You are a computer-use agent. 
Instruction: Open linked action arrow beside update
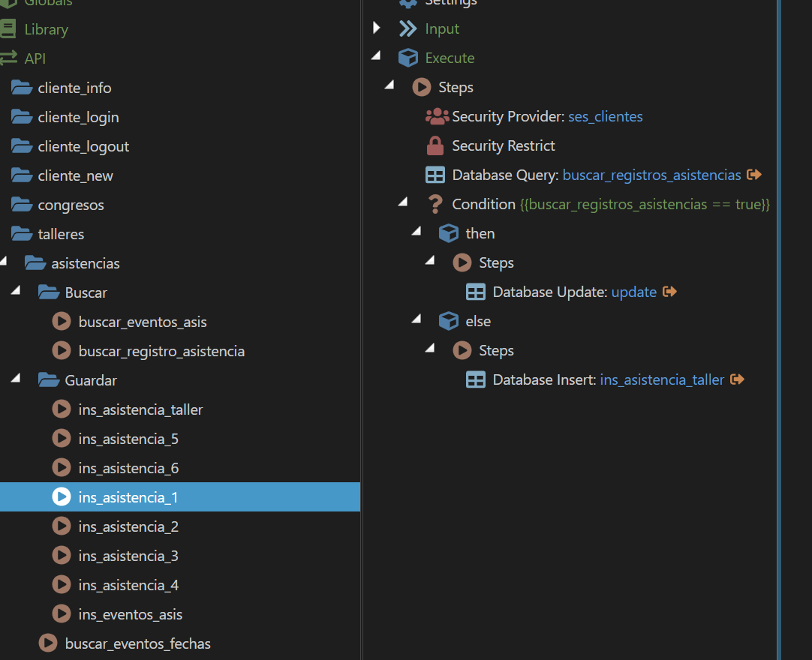coord(670,292)
